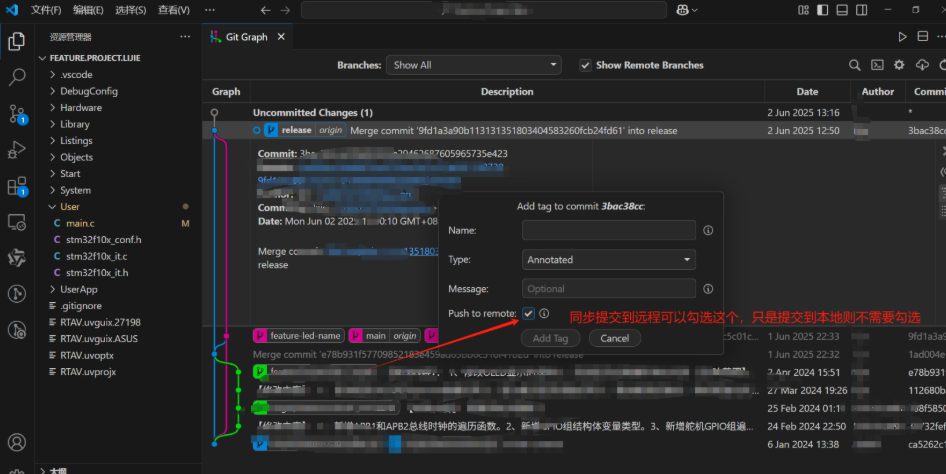Open Git Graph repository settings gear

click(x=899, y=65)
